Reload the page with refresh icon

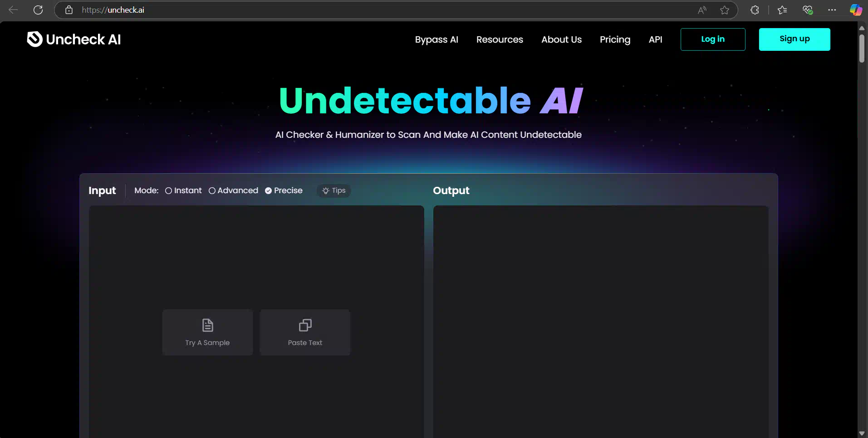(38, 10)
